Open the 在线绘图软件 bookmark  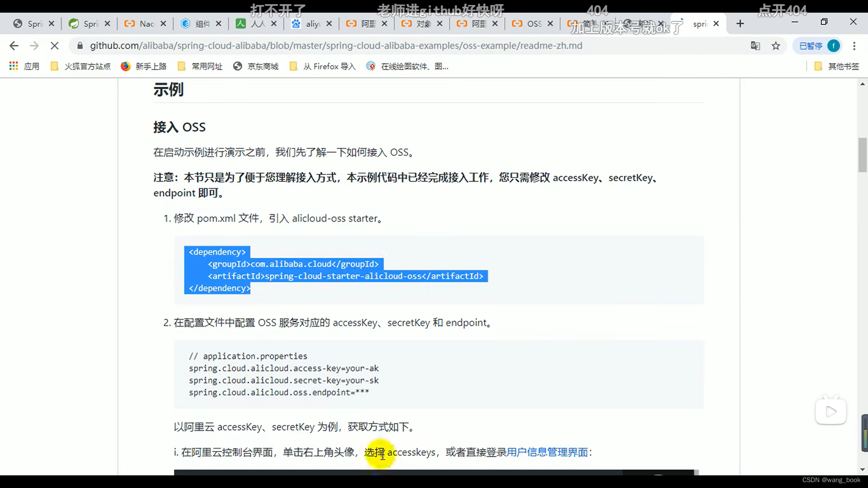pos(407,66)
